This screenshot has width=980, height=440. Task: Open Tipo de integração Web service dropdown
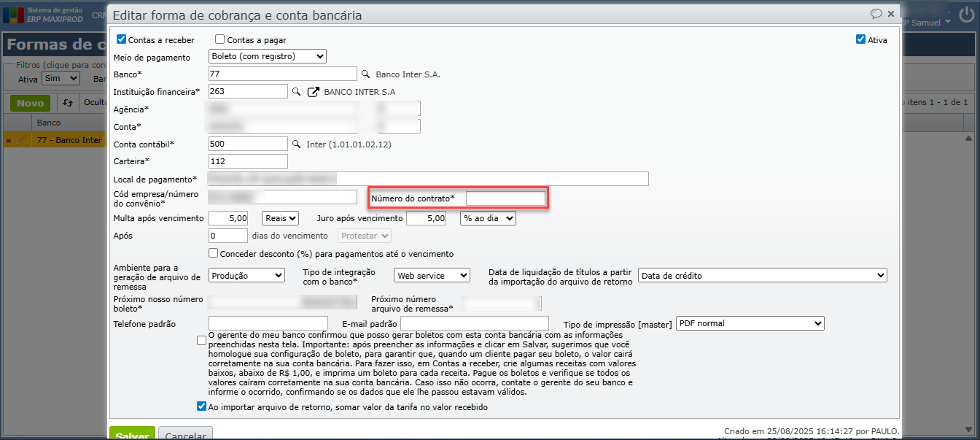[x=432, y=275]
